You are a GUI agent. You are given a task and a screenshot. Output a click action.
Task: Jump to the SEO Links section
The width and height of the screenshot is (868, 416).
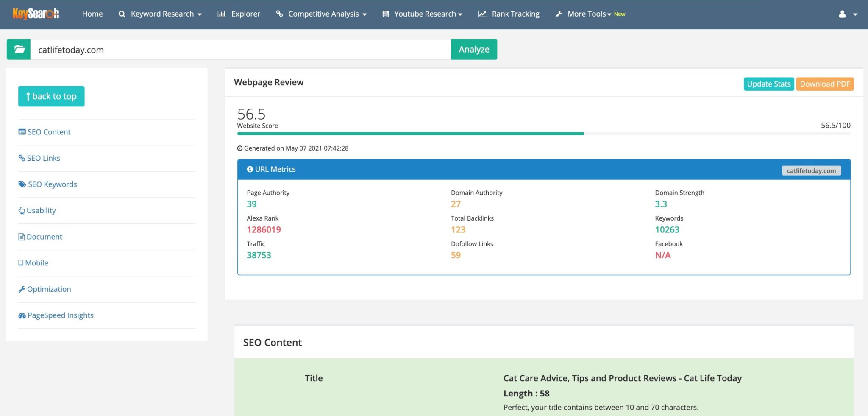44,158
